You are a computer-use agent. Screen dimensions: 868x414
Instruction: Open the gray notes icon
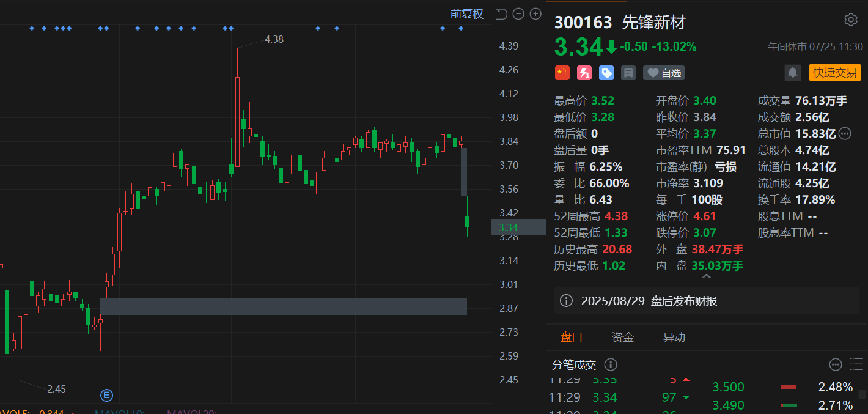tap(628, 73)
